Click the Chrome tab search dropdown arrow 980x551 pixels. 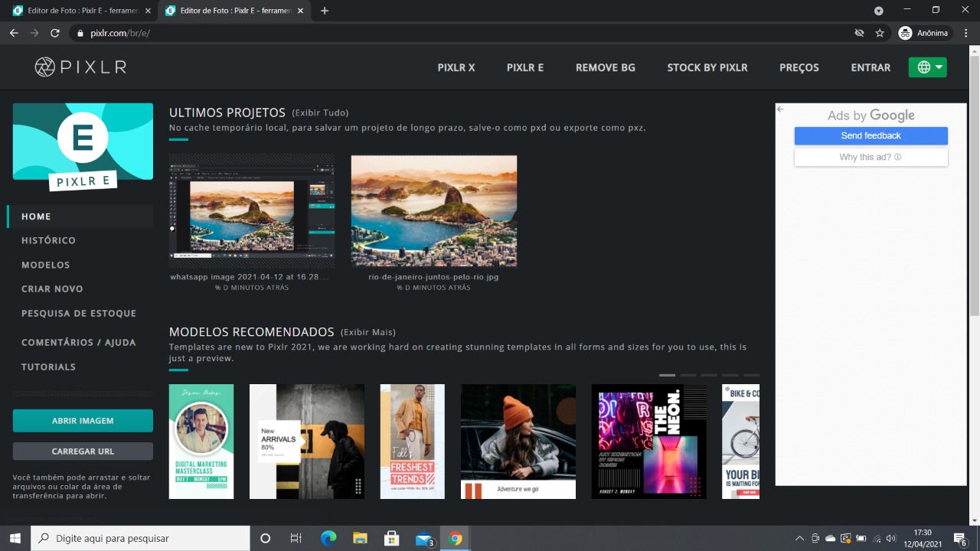879,11
